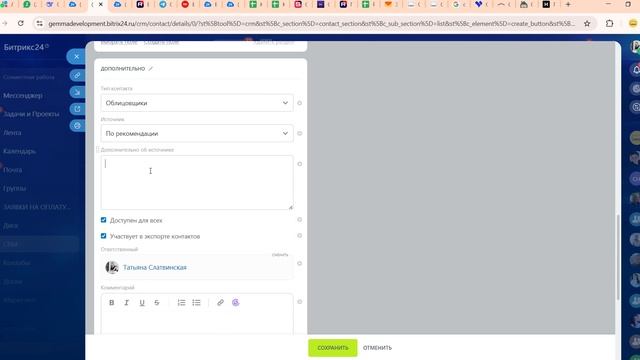Viewport: 640px width, 360px height.
Task: Open ЗАЯВКИ НА ОПЛАТУ in left menu
Action: [37, 207]
